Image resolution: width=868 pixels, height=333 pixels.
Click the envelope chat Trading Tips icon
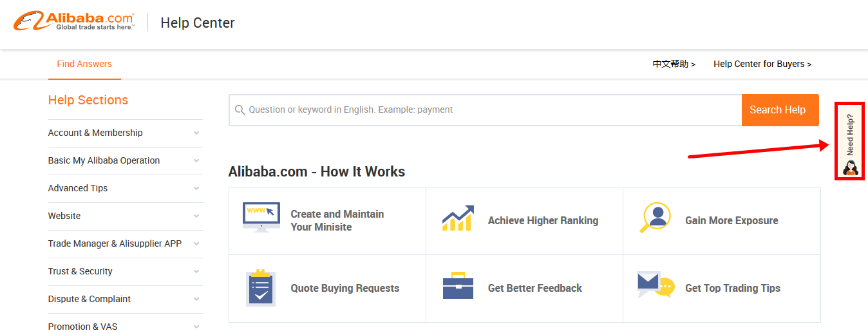point(656,284)
